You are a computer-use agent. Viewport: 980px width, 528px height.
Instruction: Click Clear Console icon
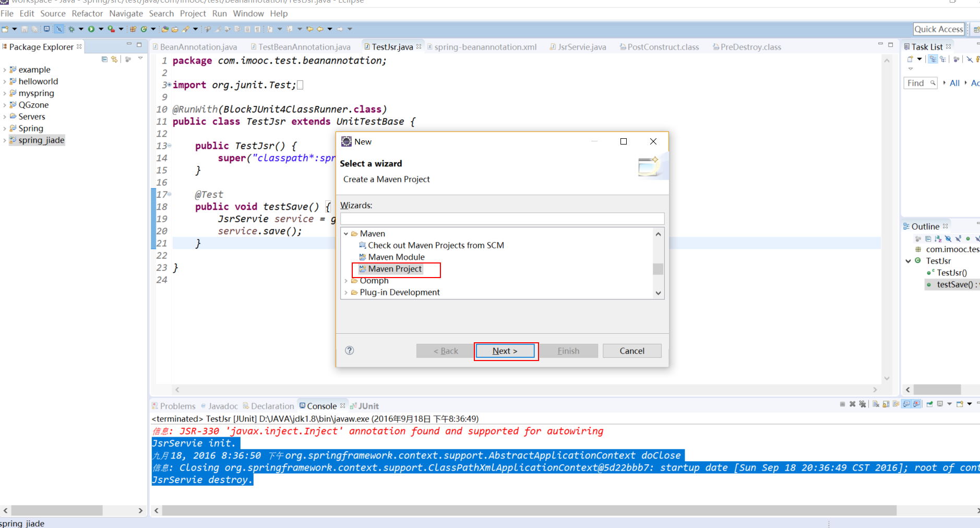(x=876, y=404)
